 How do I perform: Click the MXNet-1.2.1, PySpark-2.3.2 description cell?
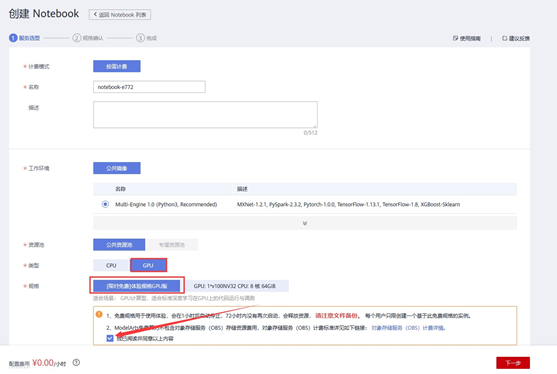[348, 204]
